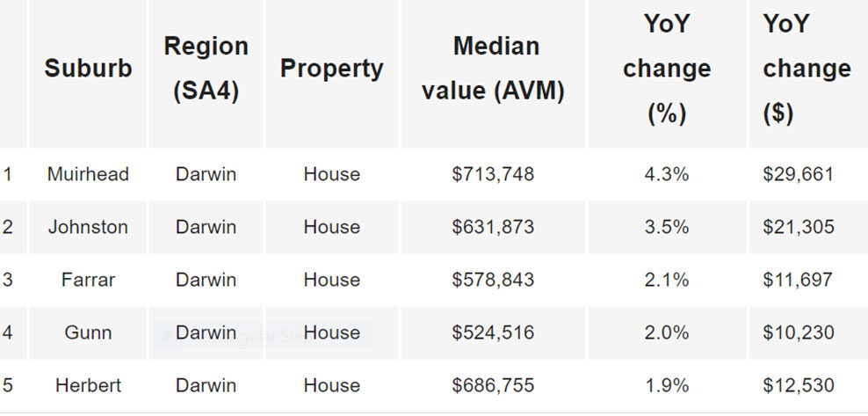Click Farrar's 2.1% YoY change cell
The image size is (868, 416).
click(x=666, y=280)
